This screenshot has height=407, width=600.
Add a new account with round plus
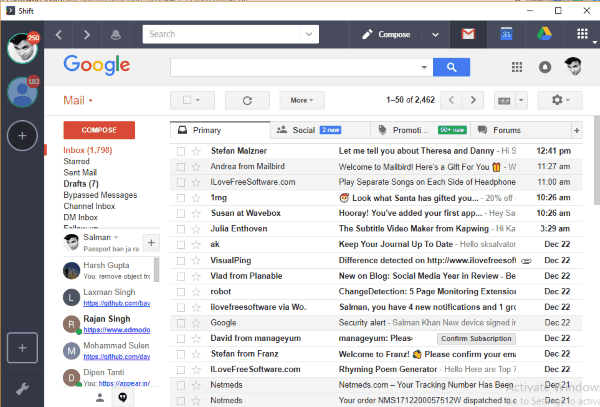tap(22, 135)
